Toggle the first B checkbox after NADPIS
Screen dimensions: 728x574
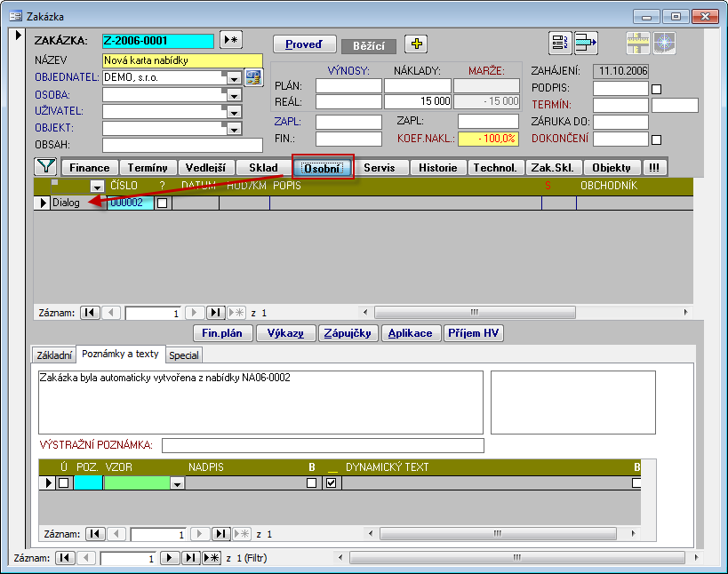311,483
